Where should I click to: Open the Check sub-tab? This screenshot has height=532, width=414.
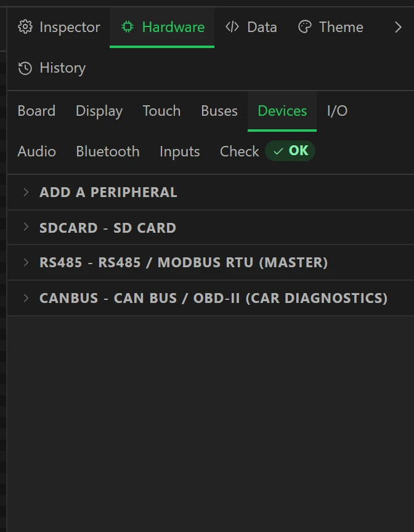coord(239,151)
